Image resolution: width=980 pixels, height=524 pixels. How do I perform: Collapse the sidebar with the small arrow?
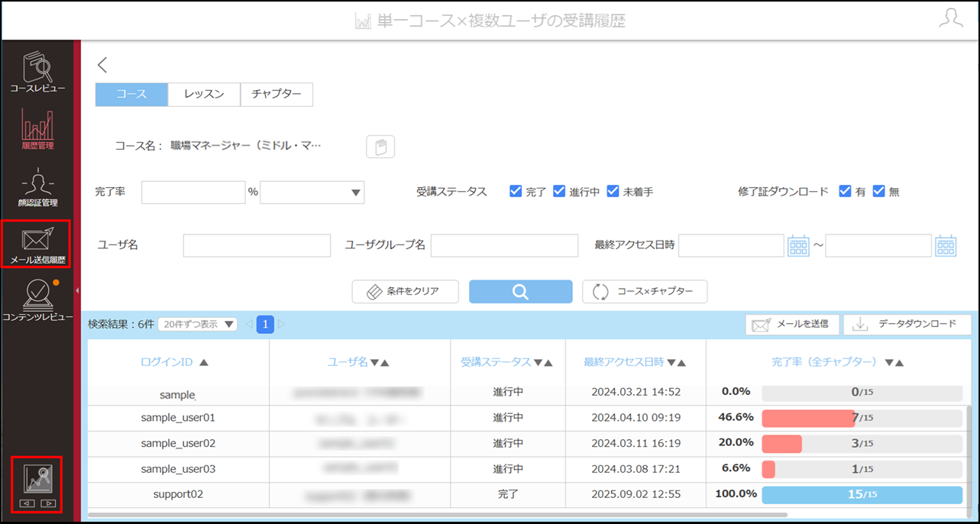pos(77,290)
